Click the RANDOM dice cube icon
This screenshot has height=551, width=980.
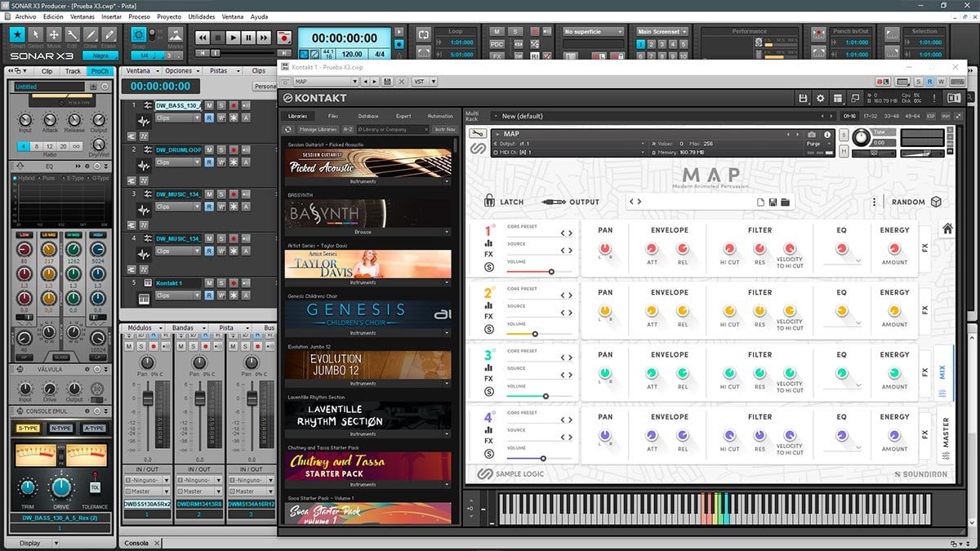pyautogui.click(x=937, y=202)
